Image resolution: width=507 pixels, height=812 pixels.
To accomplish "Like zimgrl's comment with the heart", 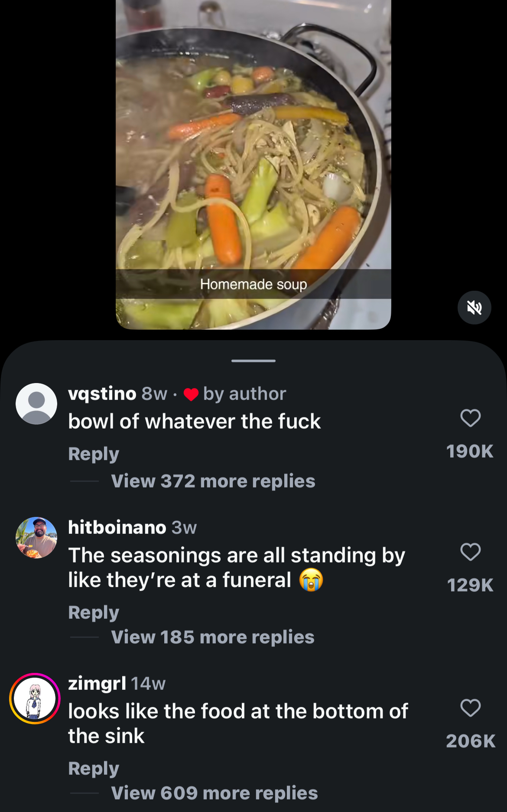I will (470, 708).
